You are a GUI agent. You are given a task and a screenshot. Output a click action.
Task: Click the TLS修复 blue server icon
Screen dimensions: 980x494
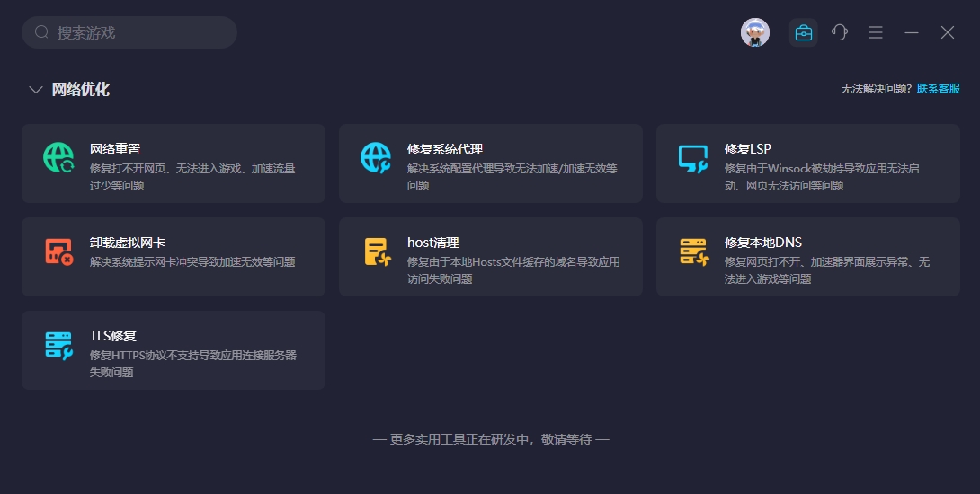(59, 345)
